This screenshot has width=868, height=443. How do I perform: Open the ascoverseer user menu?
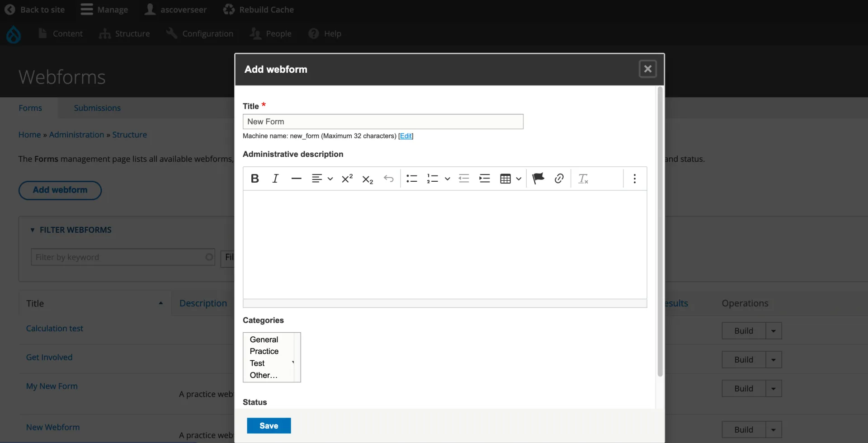175,9
